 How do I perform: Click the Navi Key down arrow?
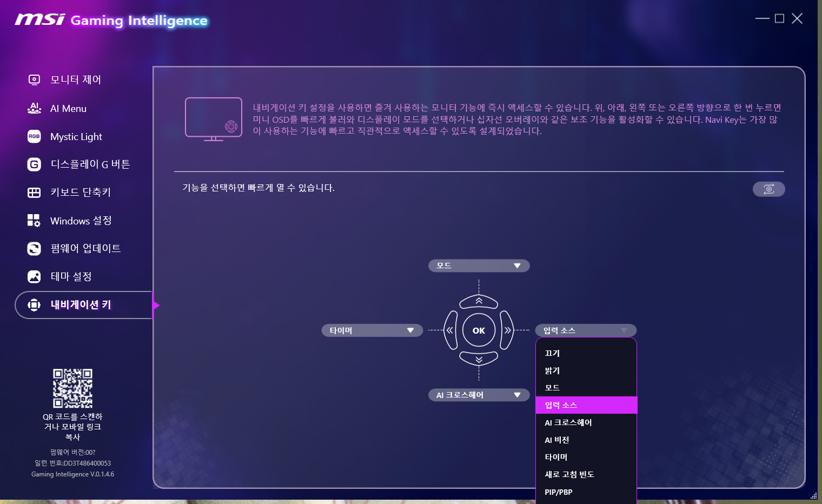pos(479,359)
